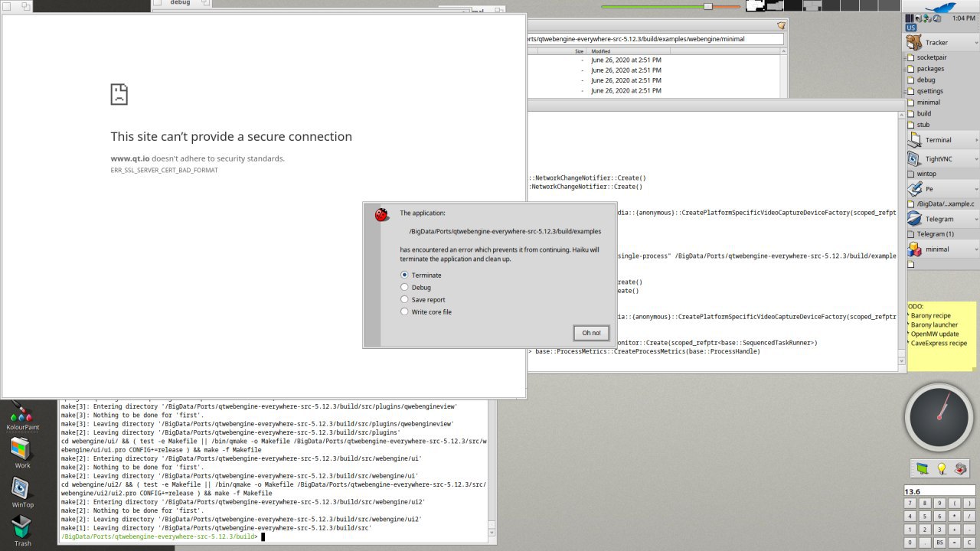
Task: Click calculator equals key
Action: pos(954,543)
